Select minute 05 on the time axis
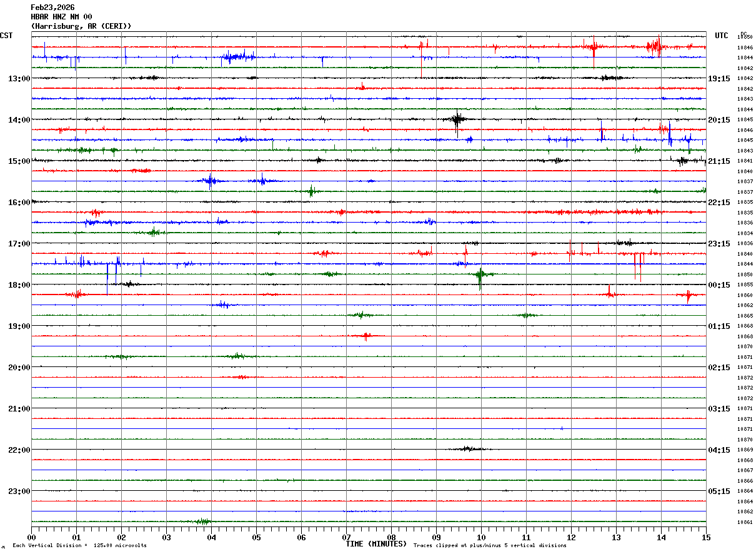 [256, 538]
